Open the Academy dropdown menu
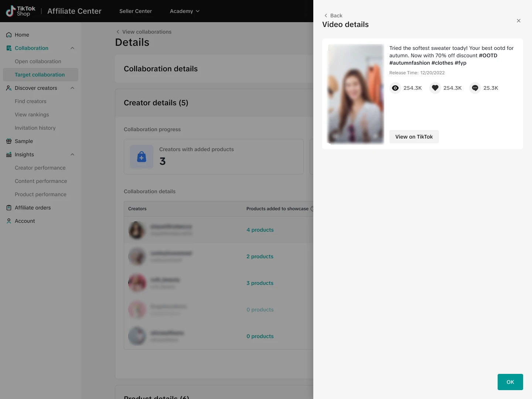Image resolution: width=532 pixels, height=399 pixels. [184, 11]
